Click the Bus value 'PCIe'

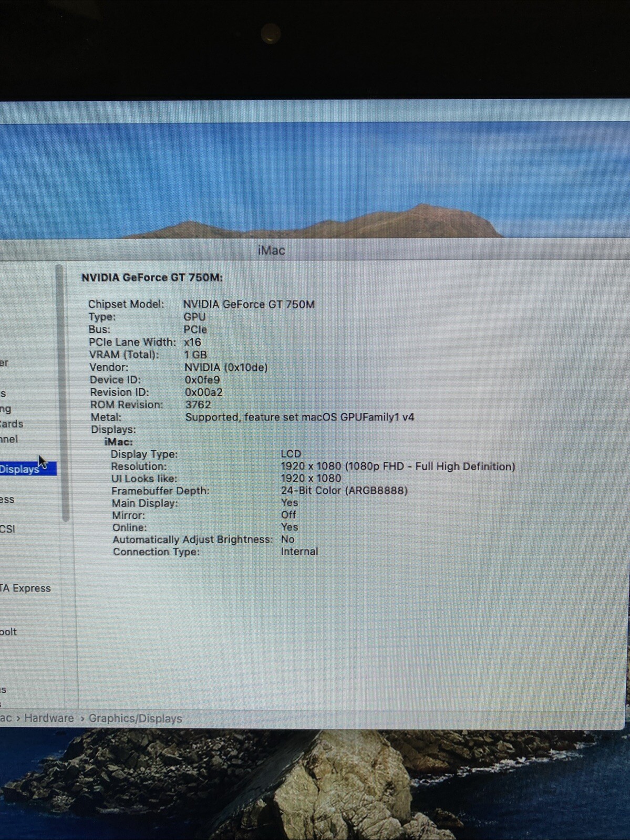click(195, 329)
